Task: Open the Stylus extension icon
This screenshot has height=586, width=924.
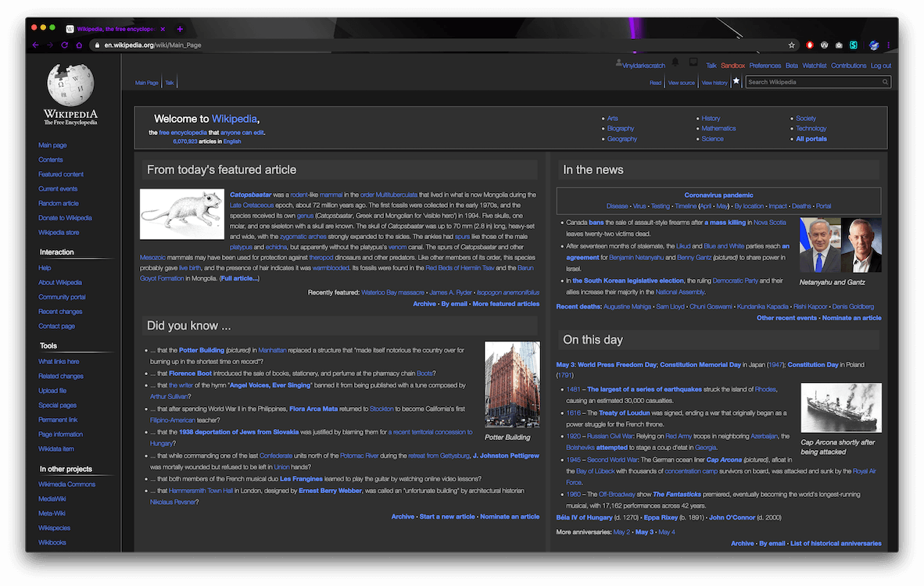Action: click(x=854, y=45)
